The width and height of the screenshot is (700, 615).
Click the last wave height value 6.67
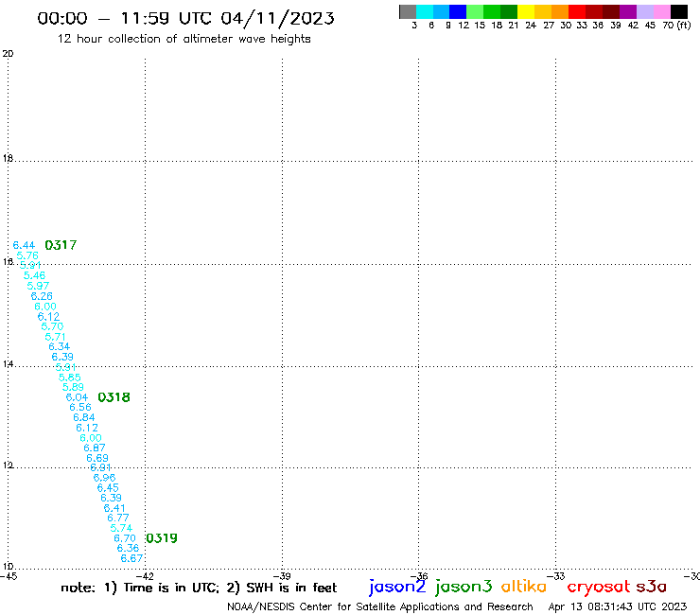131,559
